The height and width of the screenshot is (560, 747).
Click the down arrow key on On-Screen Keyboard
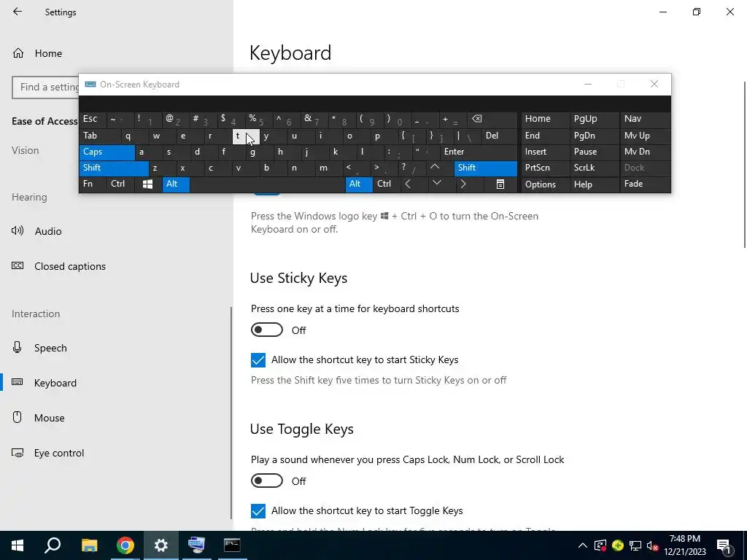(x=436, y=184)
